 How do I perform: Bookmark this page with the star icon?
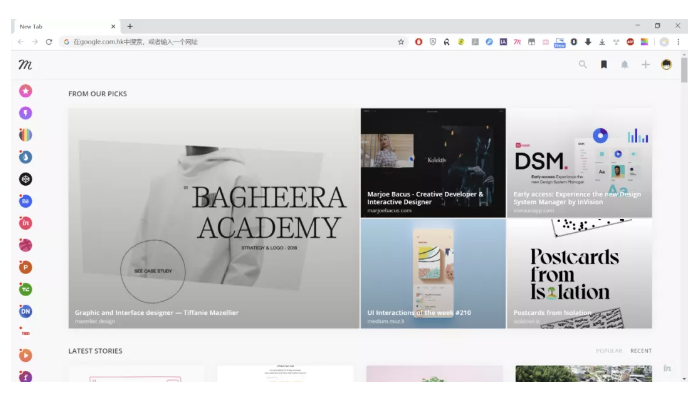401,42
